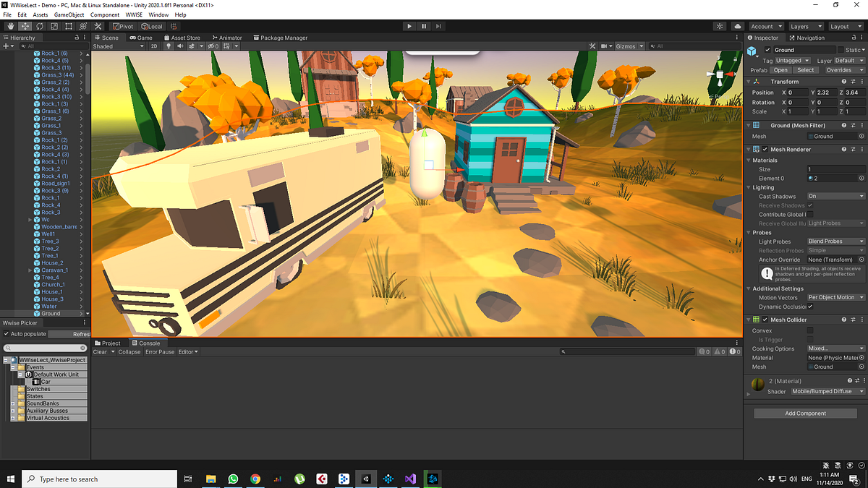The width and height of the screenshot is (868, 488).
Task: Open the Tag dropdown showing Untagged
Action: [x=792, y=60]
